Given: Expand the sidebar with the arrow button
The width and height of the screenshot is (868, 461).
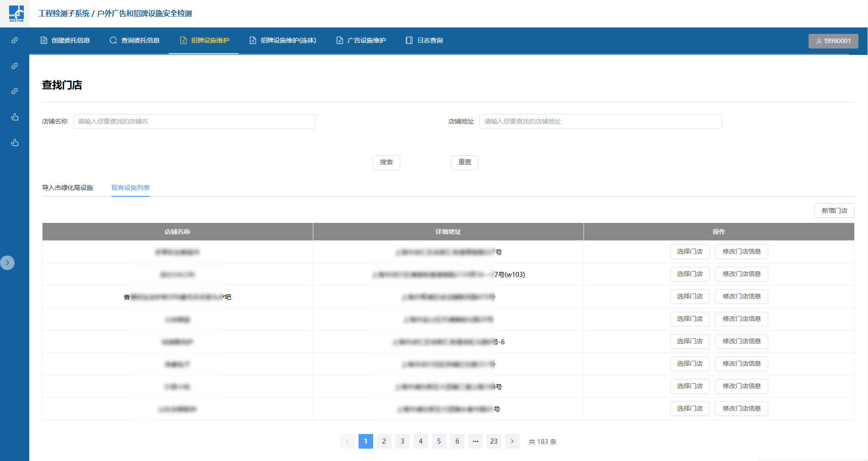Looking at the screenshot, I should [7, 263].
